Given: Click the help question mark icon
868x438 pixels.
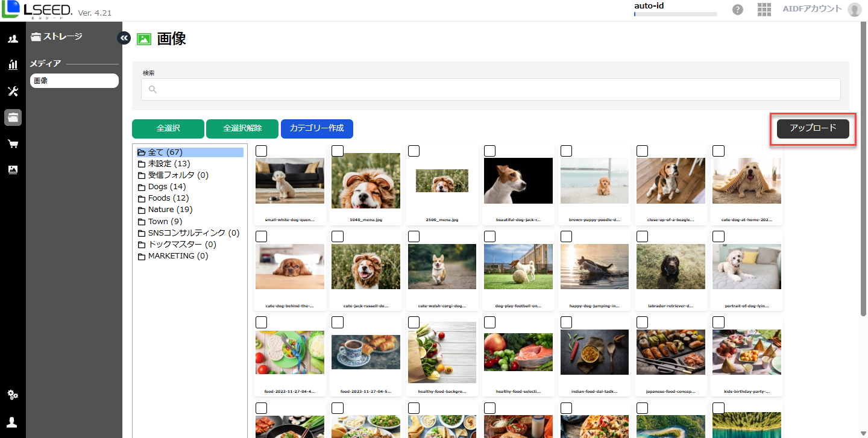Looking at the screenshot, I should click(x=737, y=10).
